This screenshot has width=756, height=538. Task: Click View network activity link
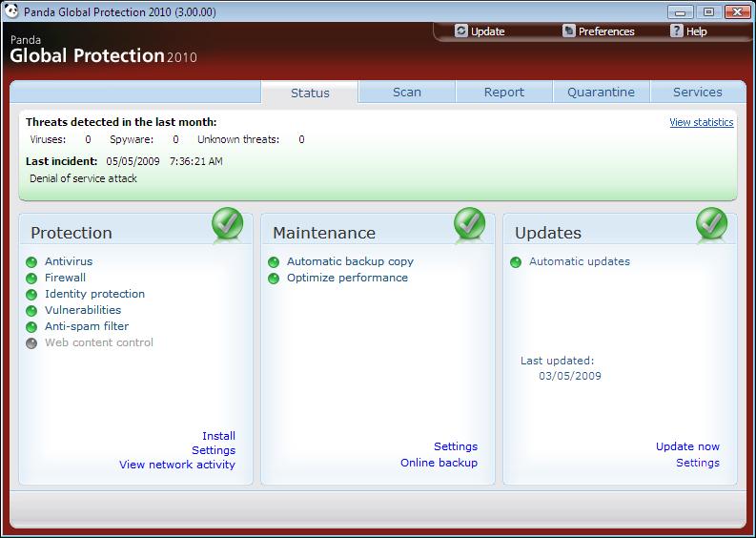(x=176, y=465)
